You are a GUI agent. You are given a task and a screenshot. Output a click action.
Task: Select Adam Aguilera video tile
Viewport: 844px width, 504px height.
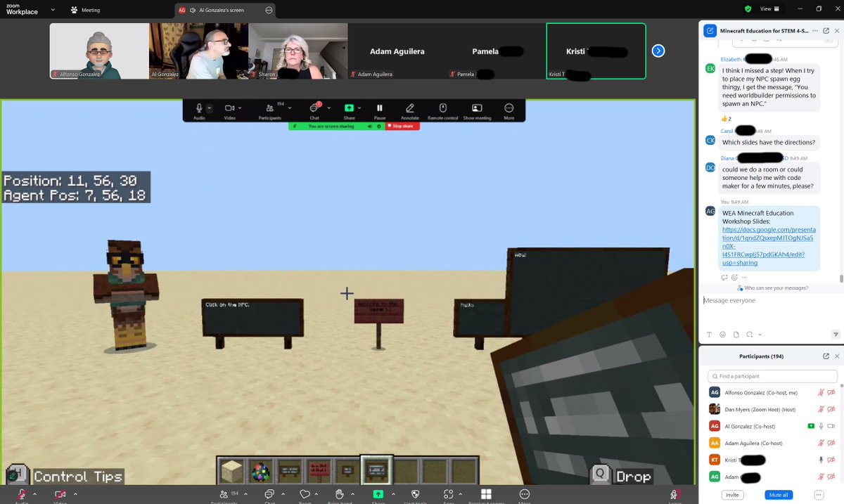(x=397, y=51)
